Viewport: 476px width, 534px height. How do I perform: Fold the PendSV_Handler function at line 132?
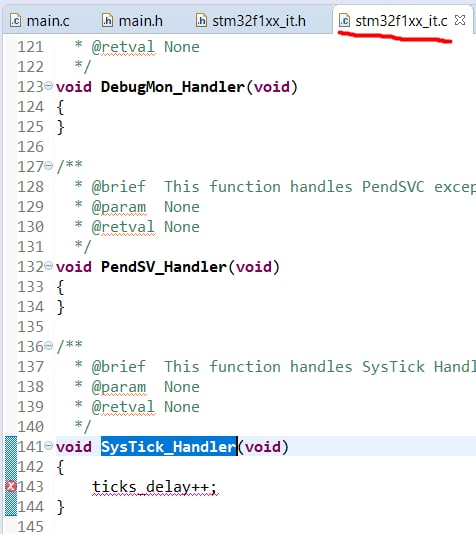49,266
